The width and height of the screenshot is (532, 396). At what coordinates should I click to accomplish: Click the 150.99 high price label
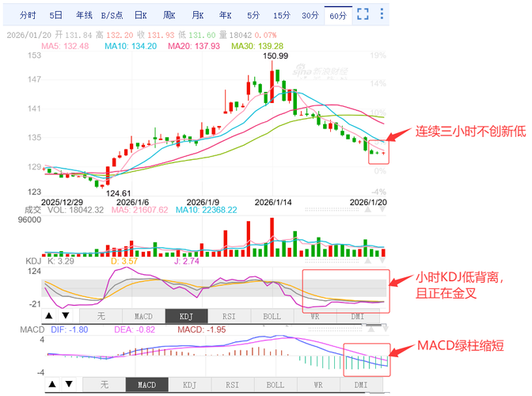[275, 55]
